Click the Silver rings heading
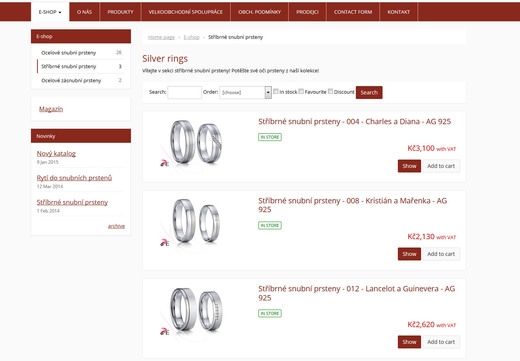Viewport: 520px width, 361px height. coord(165,59)
